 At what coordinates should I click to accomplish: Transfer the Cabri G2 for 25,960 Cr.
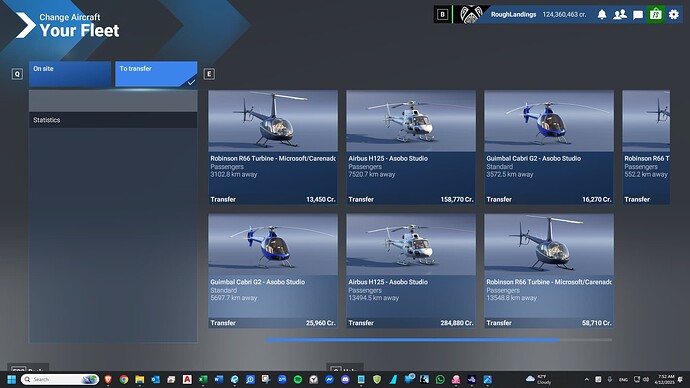point(273,323)
